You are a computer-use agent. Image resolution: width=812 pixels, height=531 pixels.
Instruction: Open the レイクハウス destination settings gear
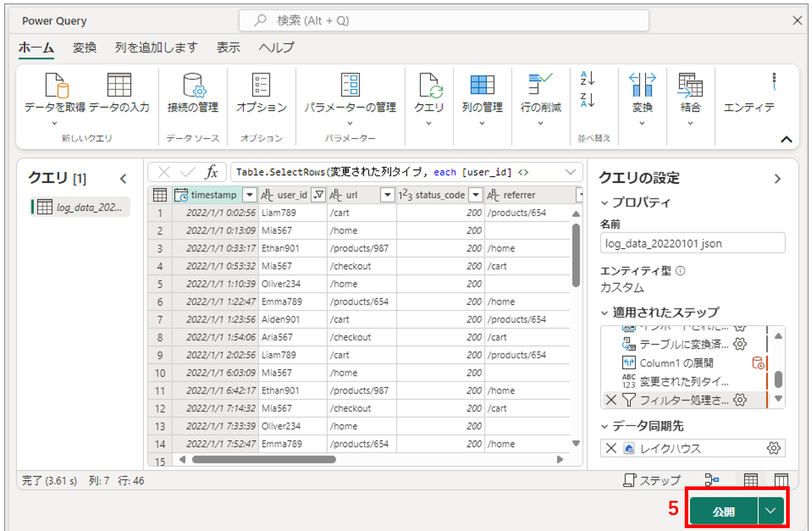pyautogui.click(x=773, y=448)
